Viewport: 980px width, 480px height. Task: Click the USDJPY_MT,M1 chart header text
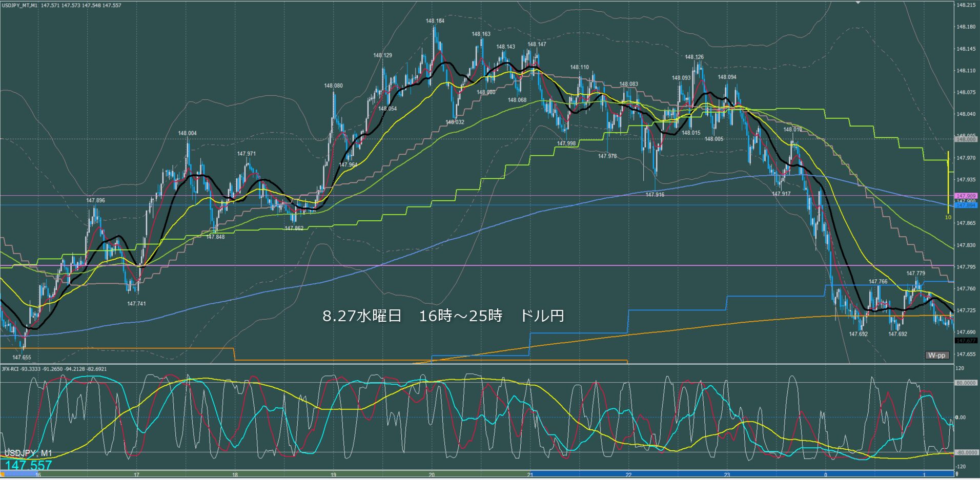pos(19,5)
